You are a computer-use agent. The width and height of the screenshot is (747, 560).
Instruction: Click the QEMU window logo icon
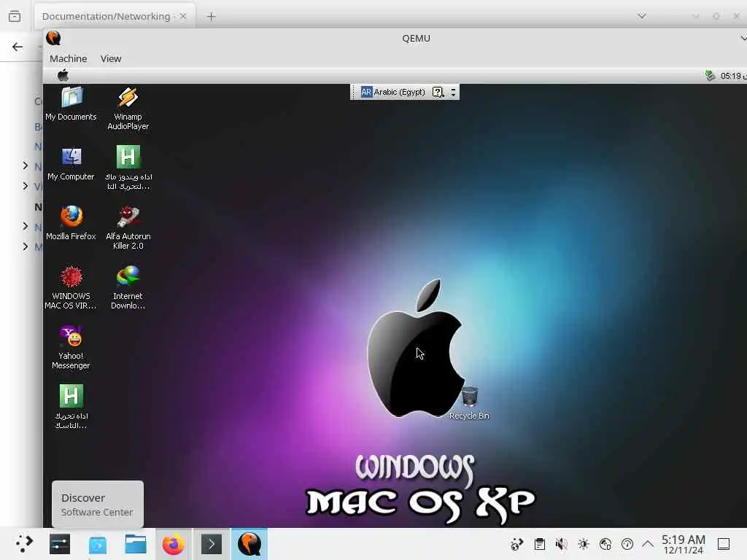coord(53,38)
